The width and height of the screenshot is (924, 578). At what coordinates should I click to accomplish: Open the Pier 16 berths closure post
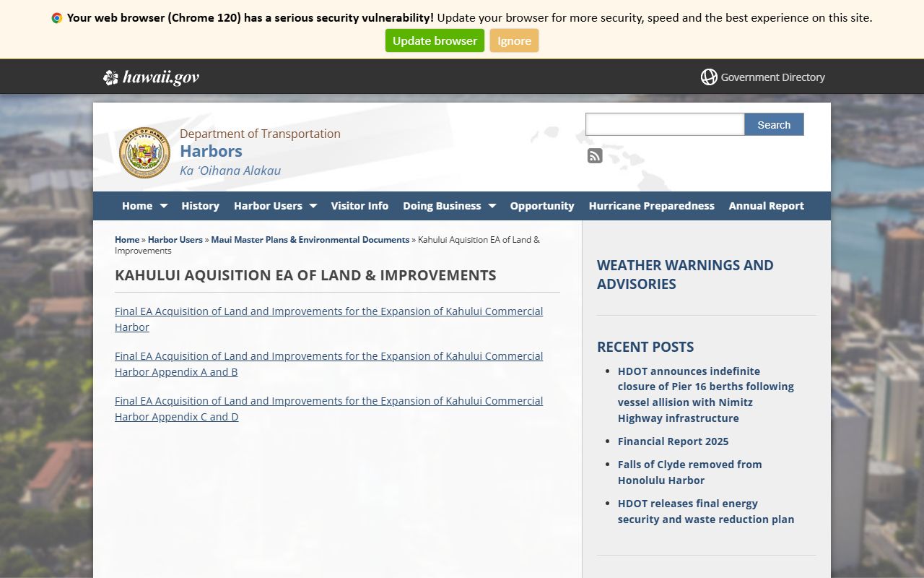point(706,394)
